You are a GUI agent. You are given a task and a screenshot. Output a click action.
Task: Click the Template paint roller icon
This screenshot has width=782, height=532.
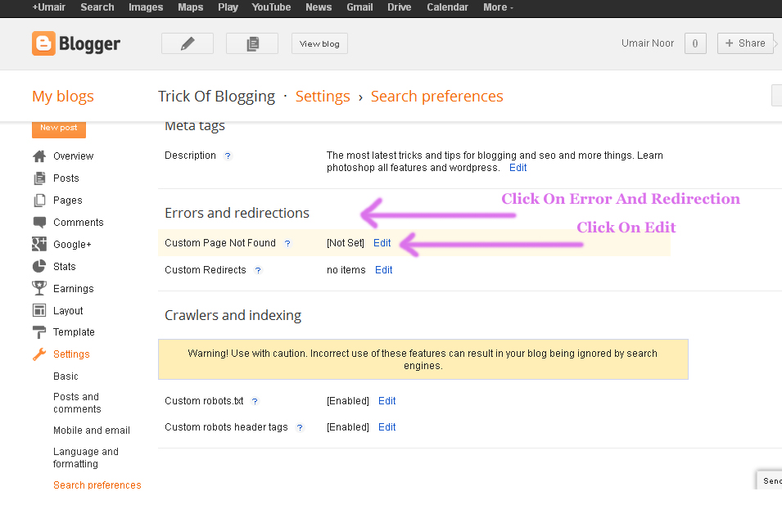click(x=39, y=332)
